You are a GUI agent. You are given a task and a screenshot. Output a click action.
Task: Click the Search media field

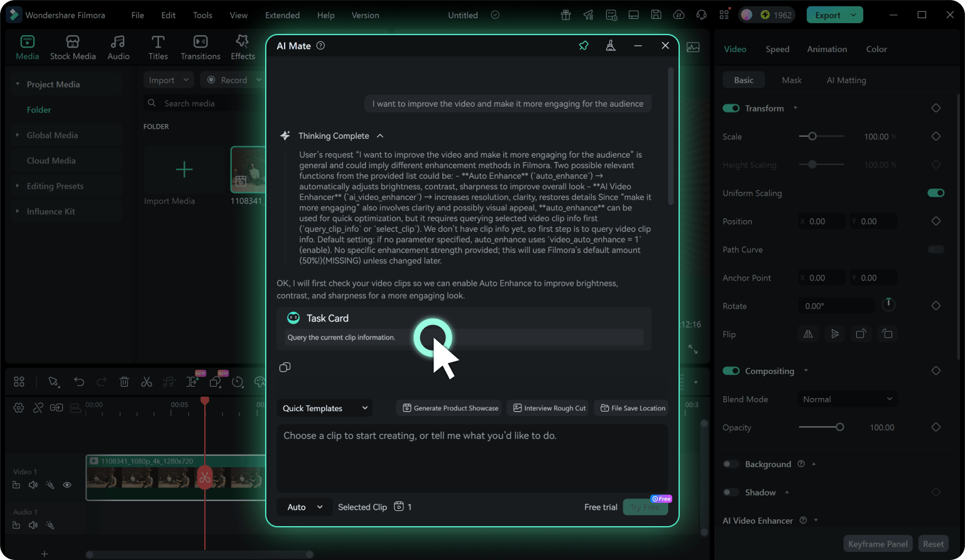point(204,103)
